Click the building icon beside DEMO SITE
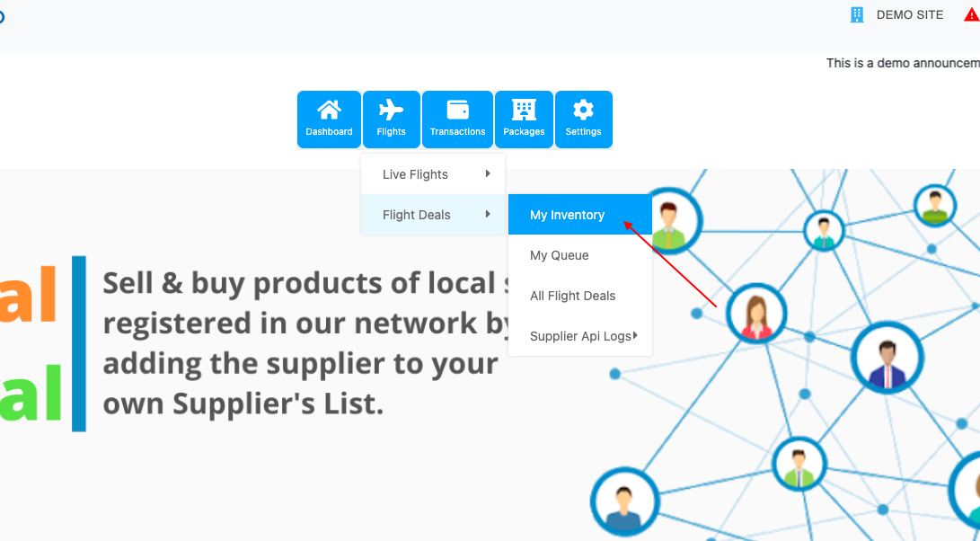Screen dimensions: 980x541 pos(857,14)
